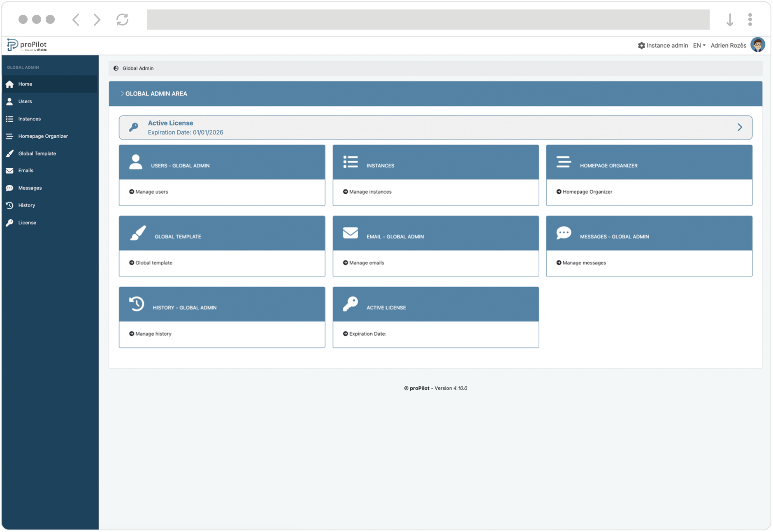Screen dimensions: 773x532
Task: Click the user avatar picture
Action: point(757,45)
